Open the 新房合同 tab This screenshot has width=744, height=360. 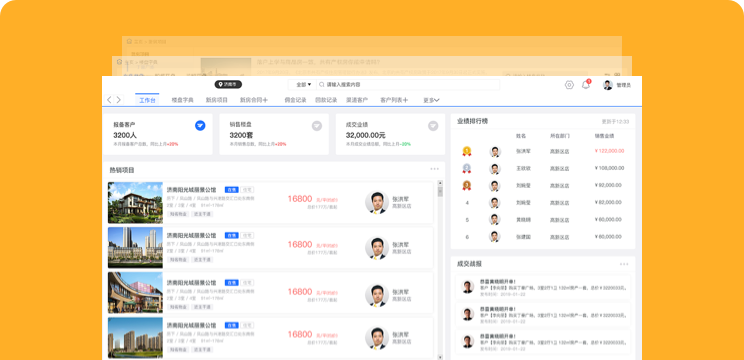tap(251, 100)
